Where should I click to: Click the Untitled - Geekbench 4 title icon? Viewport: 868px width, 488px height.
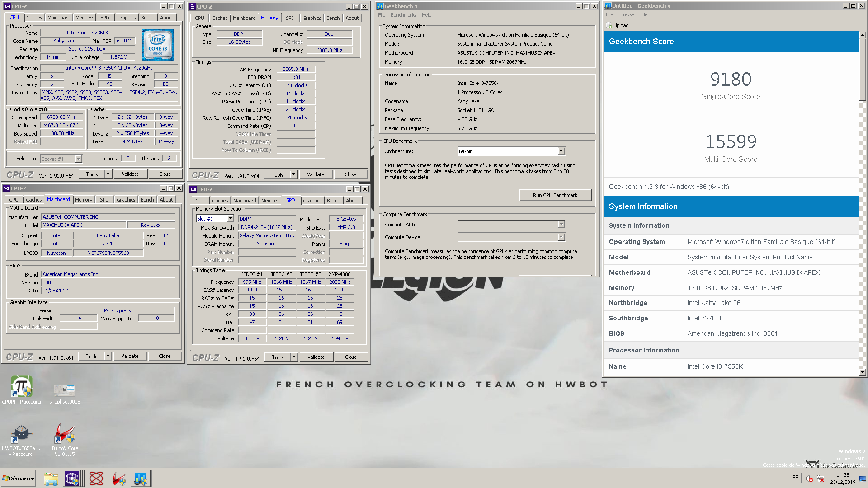(x=608, y=6)
